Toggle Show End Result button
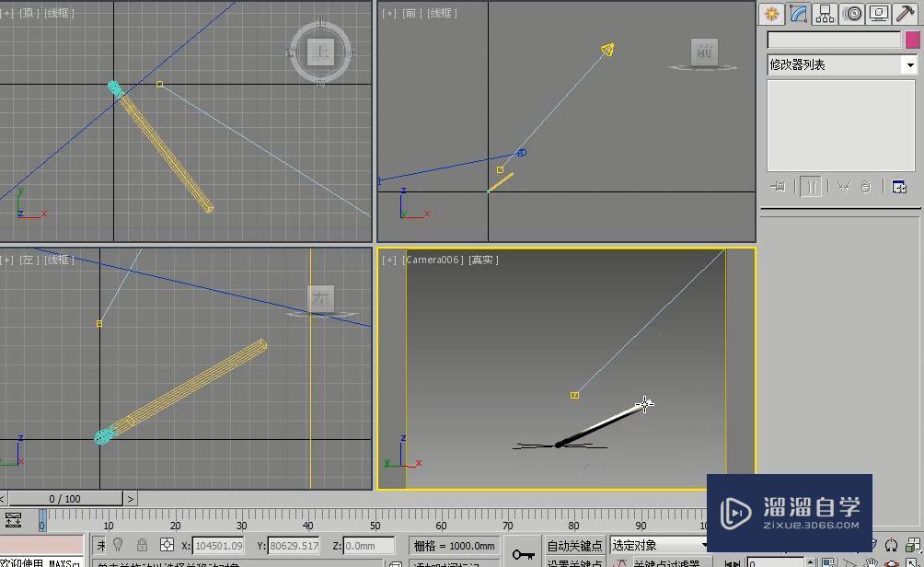 pos(811,188)
